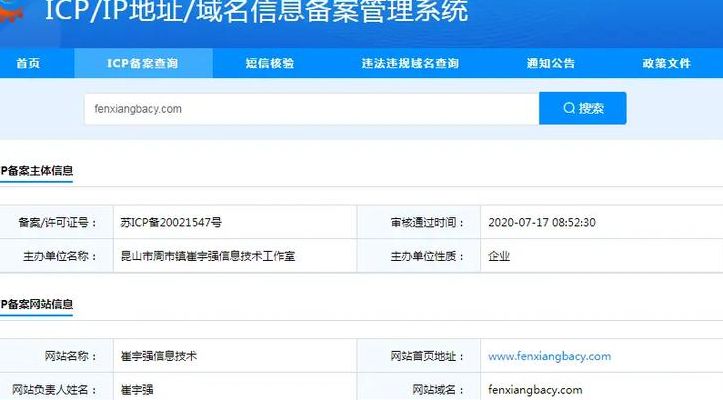Viewport: 723px width, 400px height.
Task: Open the 政策文件 tab
Action: [x=667, y=63]
